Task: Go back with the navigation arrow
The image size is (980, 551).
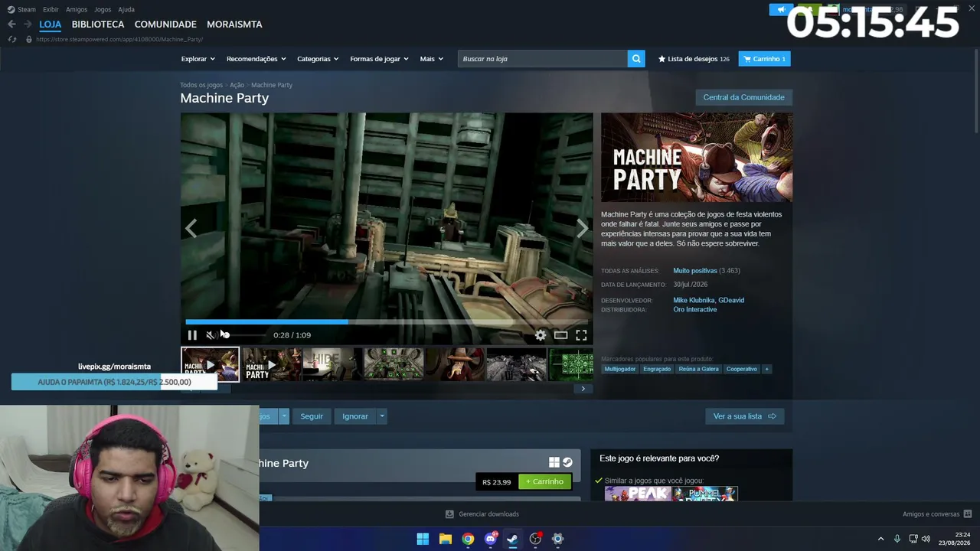Action: (11, 24)
